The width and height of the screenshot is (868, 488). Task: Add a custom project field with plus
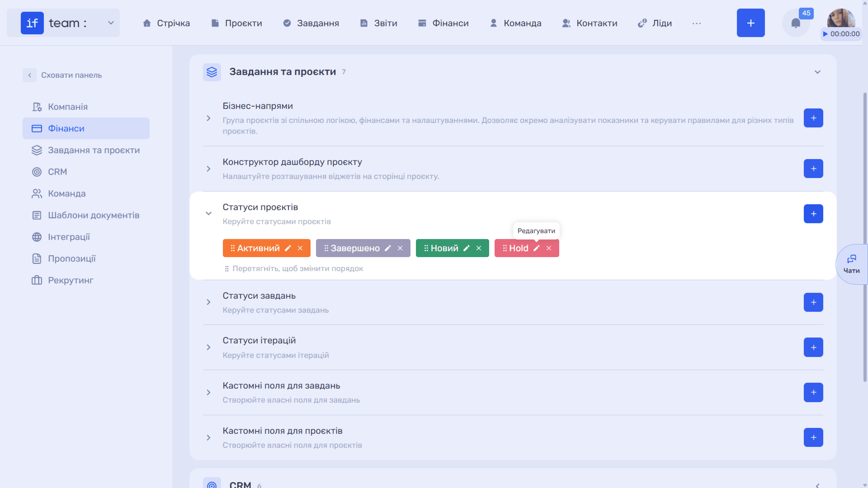(x=814, y=437)
